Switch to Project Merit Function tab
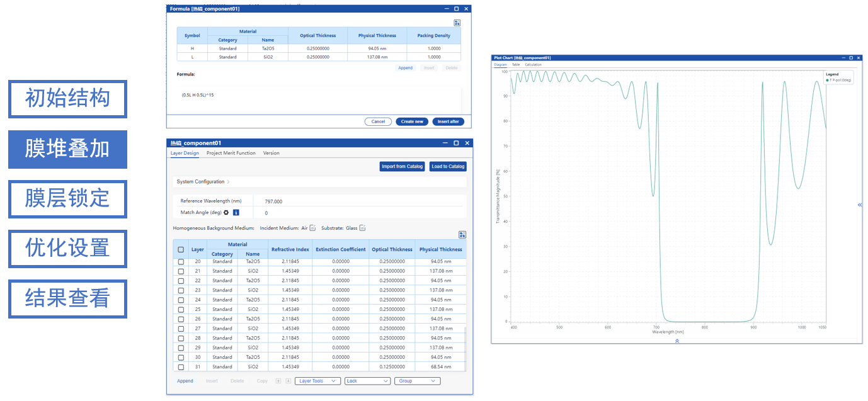The height and width of the screenshot is (401, 868). (231, 153)
